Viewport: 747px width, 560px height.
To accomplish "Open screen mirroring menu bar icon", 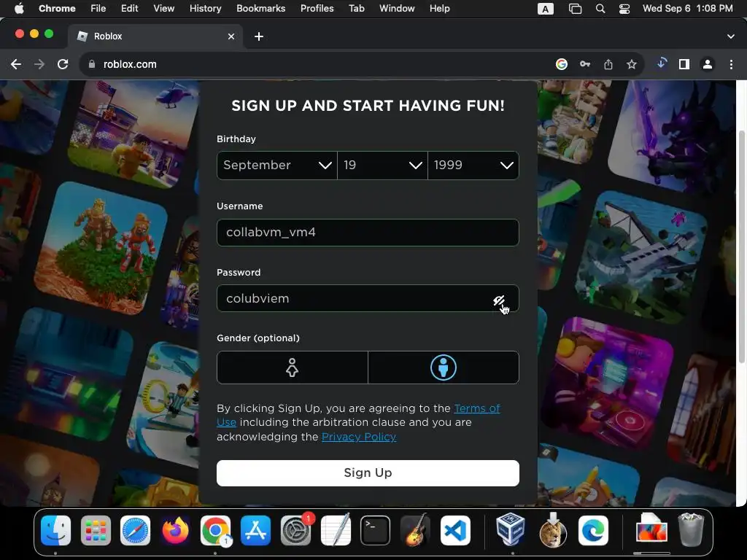I will [x=575, y=9].
